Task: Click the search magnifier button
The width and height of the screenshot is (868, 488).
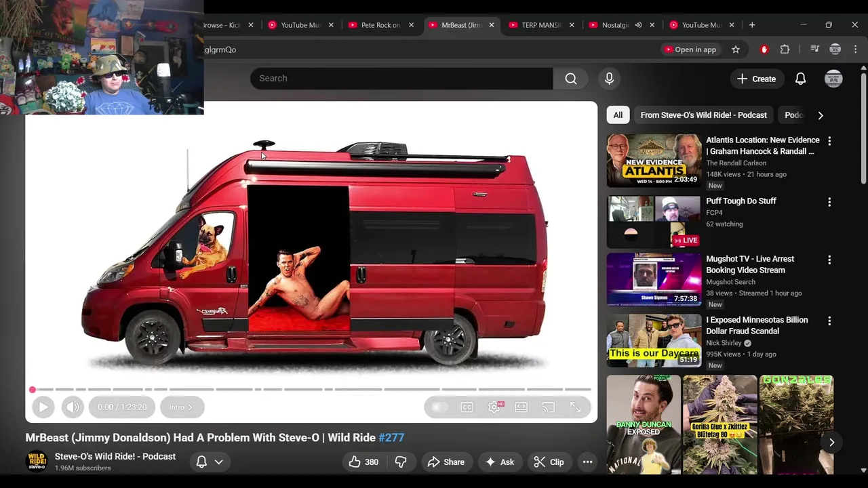Action: pos(571,79)
